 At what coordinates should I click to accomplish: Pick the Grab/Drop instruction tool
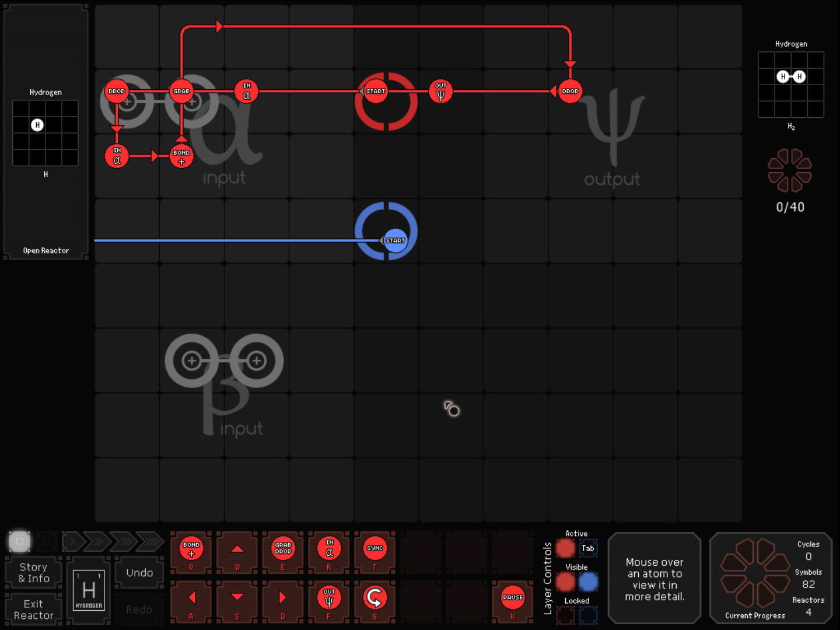click(283, 549)
